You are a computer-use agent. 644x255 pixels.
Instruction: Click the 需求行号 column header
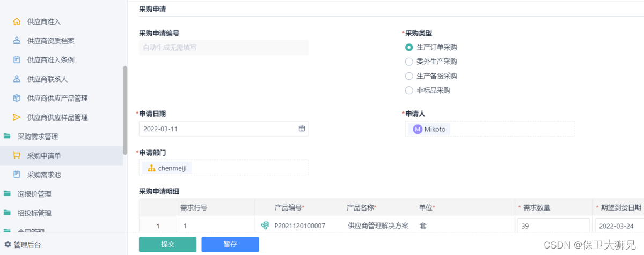click(193, 208)
